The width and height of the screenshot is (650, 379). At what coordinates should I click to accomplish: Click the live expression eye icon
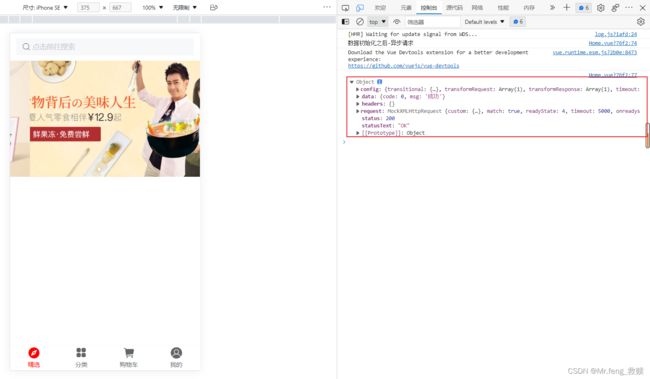(x=397, y=22)
